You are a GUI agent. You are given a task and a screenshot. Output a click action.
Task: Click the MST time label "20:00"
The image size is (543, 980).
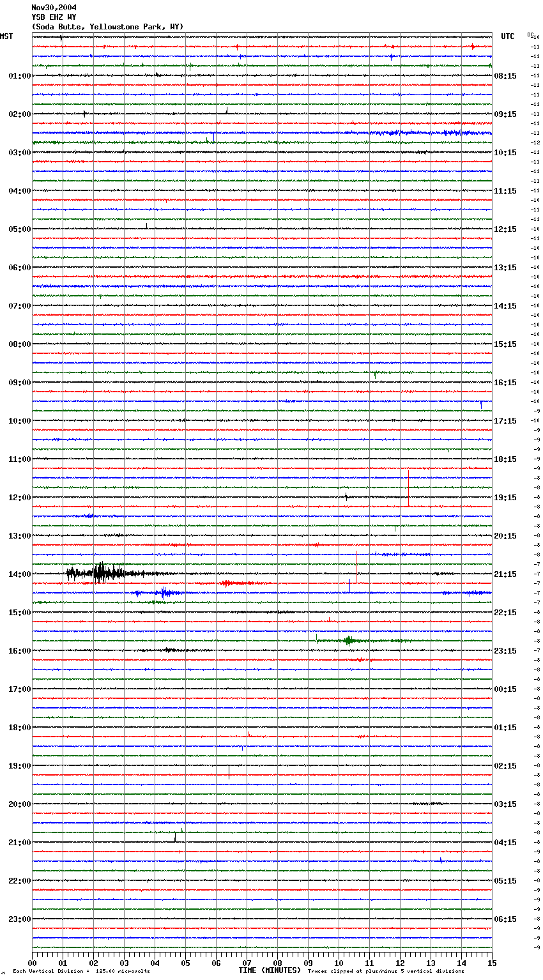coord(20,804)
